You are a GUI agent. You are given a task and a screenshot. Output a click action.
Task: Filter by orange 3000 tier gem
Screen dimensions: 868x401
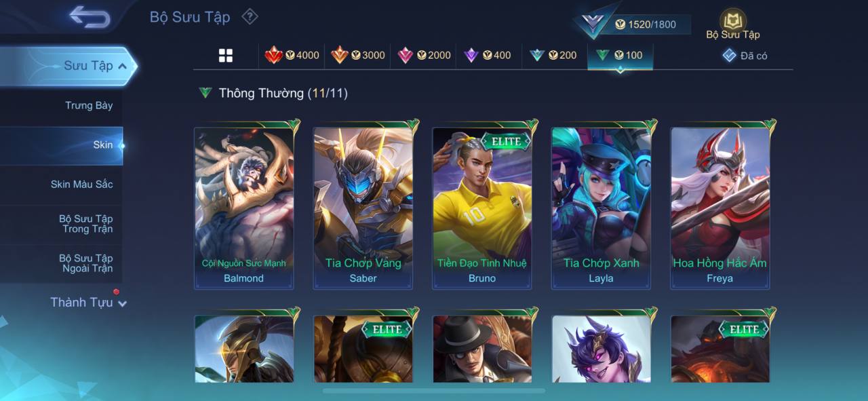[x=358, y=55]
